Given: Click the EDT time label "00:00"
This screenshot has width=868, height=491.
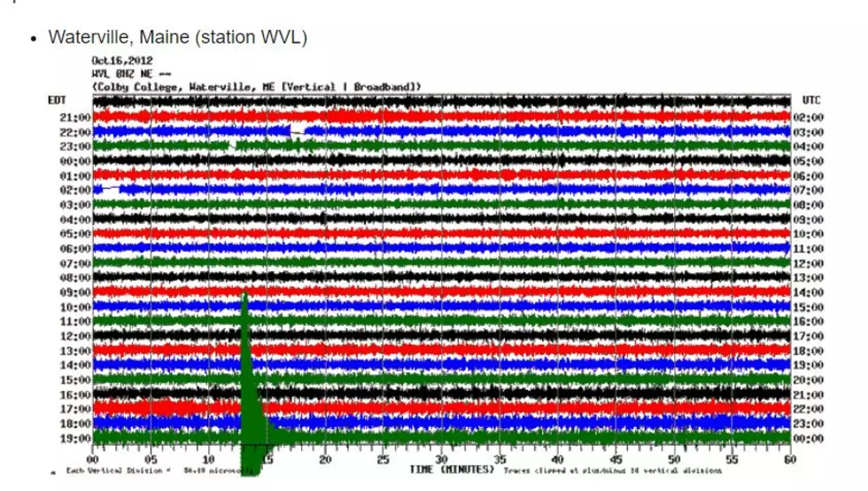Looking at the screenshot, I should click(75, 161).
